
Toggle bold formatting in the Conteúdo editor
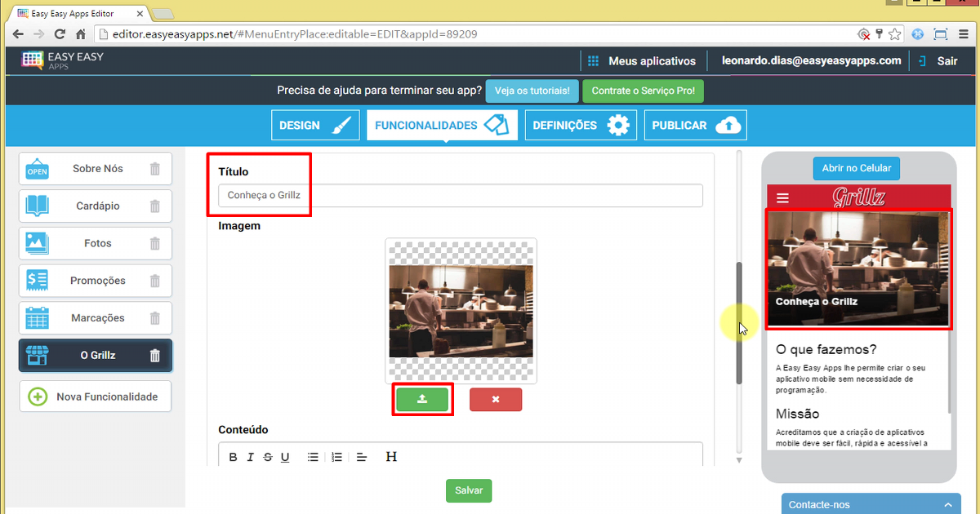click(234, 457)
